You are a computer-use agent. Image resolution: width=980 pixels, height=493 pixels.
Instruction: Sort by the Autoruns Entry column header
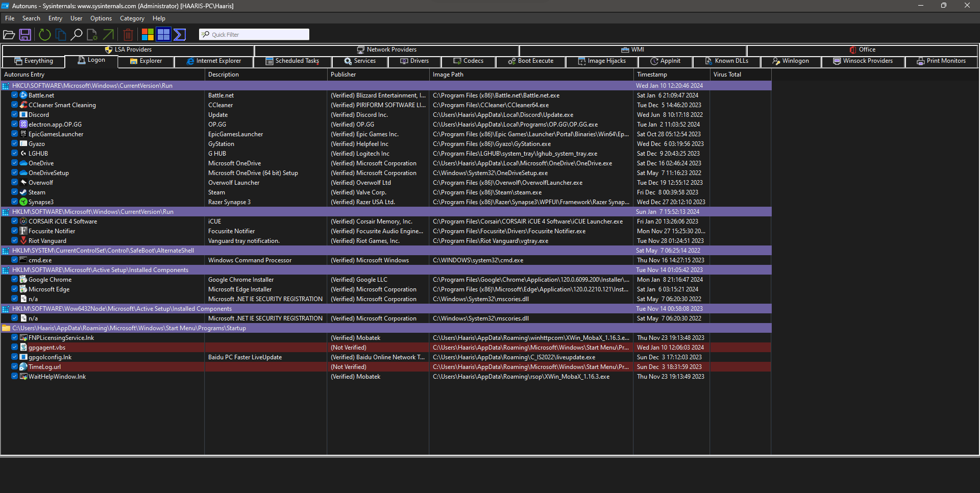click(x=102, y=75)
